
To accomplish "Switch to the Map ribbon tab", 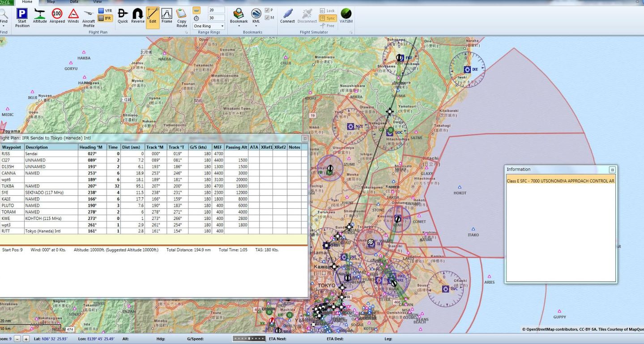I will (51, 2).
